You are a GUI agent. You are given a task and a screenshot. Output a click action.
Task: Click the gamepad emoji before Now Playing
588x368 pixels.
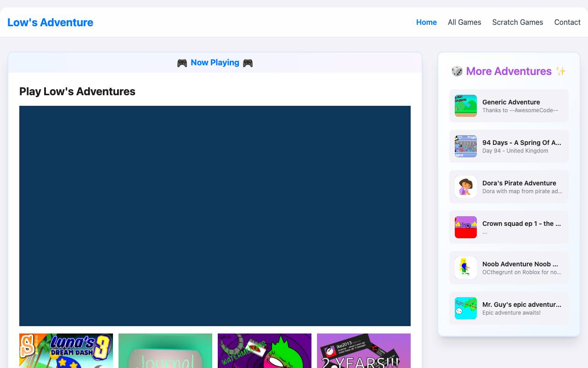(182, 63)
